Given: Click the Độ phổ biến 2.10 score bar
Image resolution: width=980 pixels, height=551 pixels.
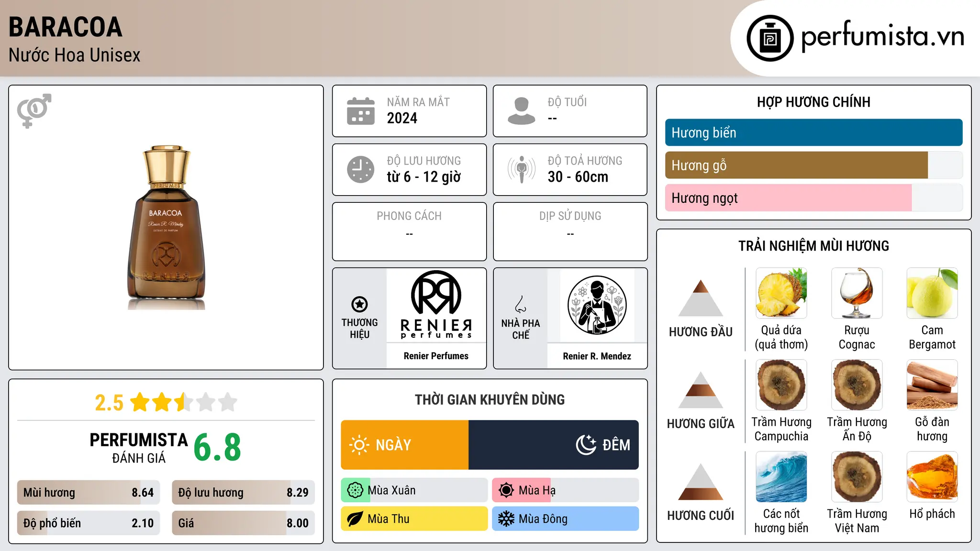Looking at the screenshot, I should point(89,523).
